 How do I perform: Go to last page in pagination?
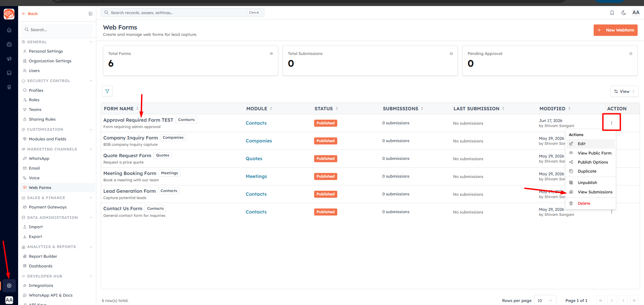point(634,300)
